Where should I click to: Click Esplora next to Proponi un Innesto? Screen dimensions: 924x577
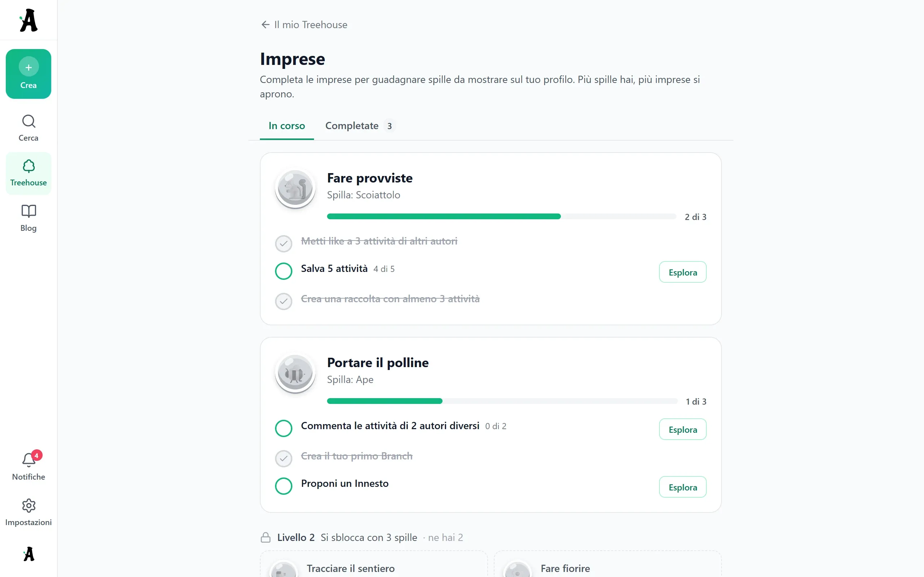coord(683,487)
